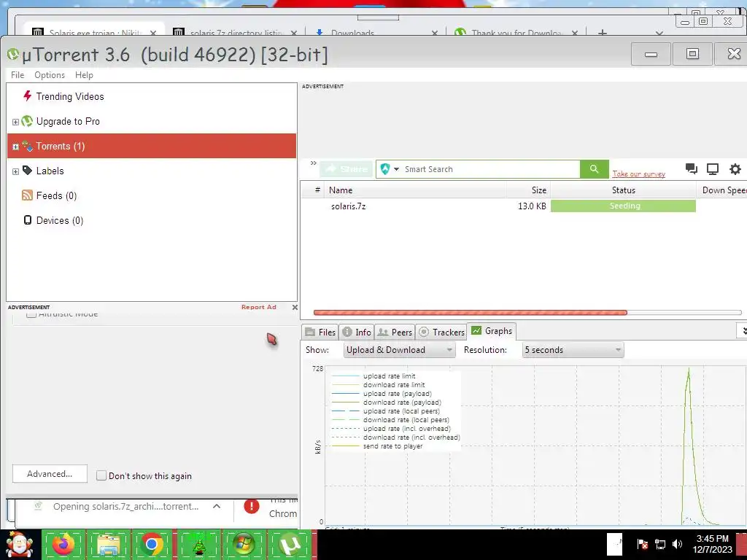Click the Trending Videos lightning icon

(x=27, y=96)
